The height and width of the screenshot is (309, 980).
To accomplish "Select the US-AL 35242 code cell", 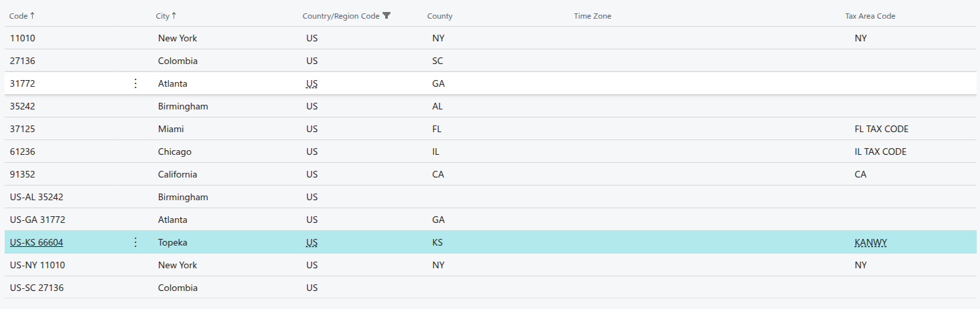I will pyautogui.click(x=37, y=197).
